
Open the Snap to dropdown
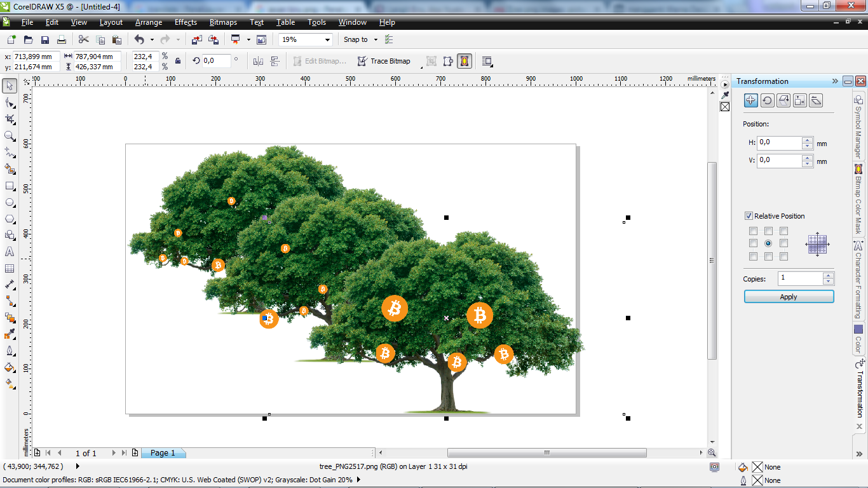coord(376,39)
